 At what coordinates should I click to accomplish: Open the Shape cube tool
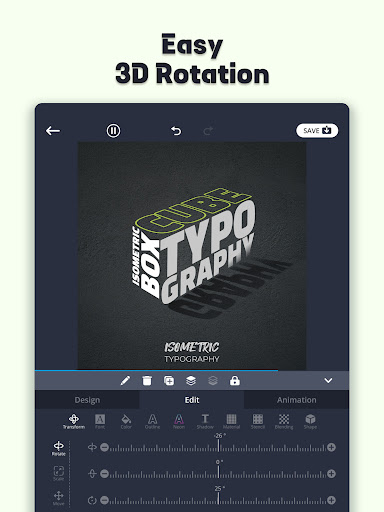[x=310, y=421]
